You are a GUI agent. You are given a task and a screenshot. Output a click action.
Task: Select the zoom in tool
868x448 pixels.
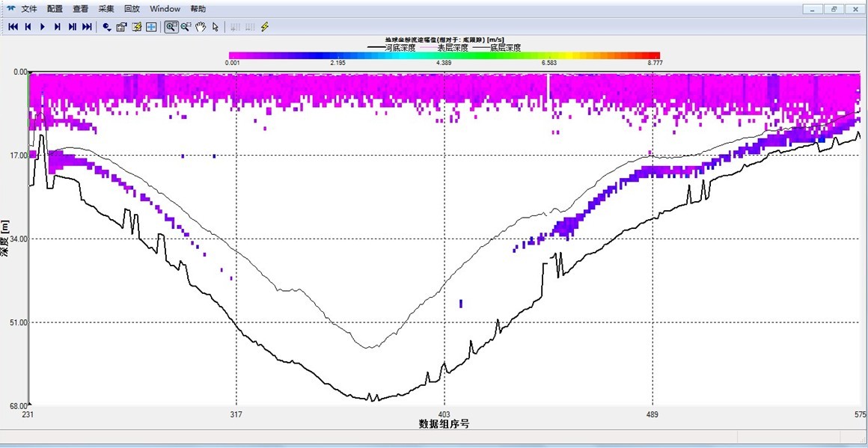pos(171,27)
